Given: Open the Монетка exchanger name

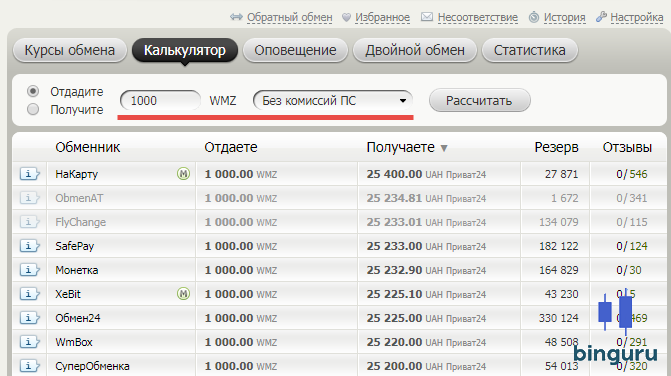Looking at the screenshot, I should point(77,270).
